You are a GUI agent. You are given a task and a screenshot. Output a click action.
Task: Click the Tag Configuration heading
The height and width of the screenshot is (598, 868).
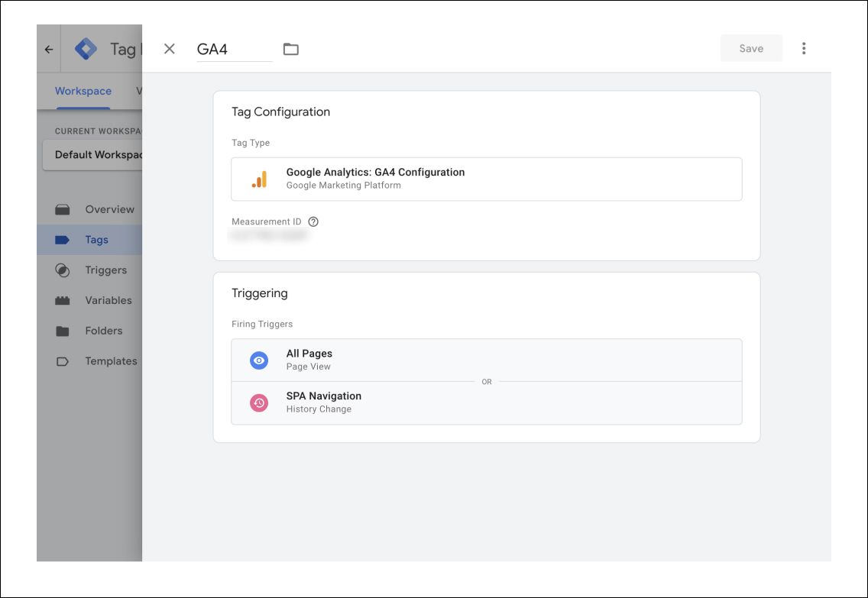pos(280,112)
